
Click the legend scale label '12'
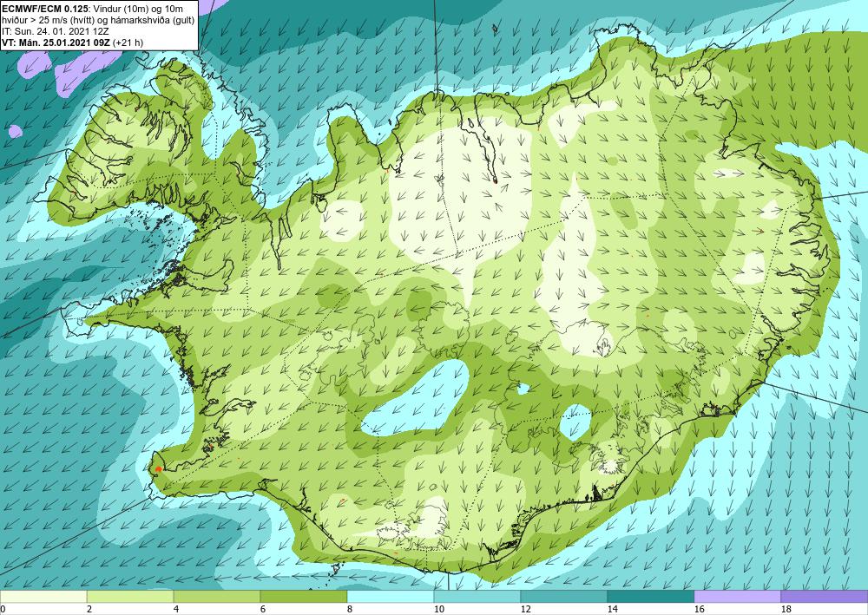525,609
